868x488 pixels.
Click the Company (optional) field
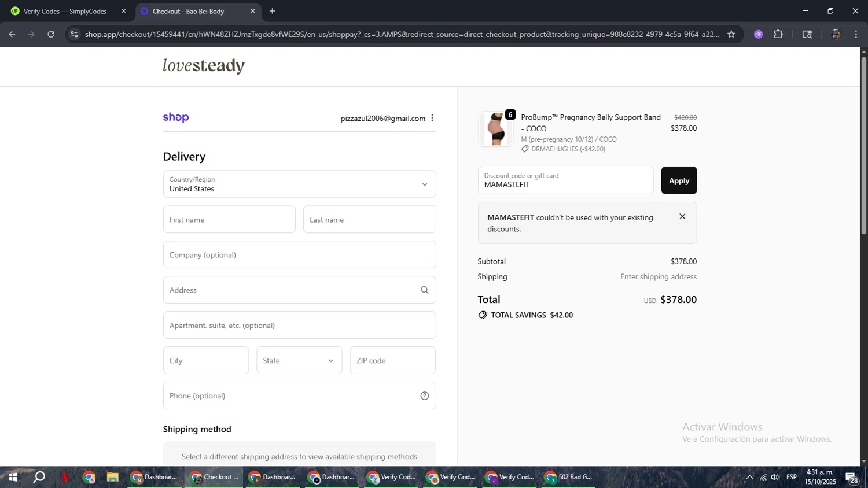click(x=299, y=255)
